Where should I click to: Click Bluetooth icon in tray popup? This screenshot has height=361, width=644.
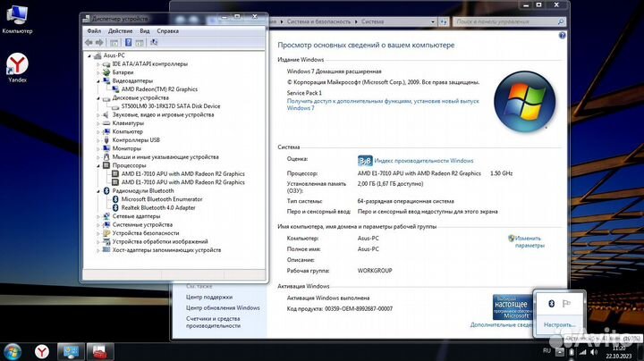552,304
